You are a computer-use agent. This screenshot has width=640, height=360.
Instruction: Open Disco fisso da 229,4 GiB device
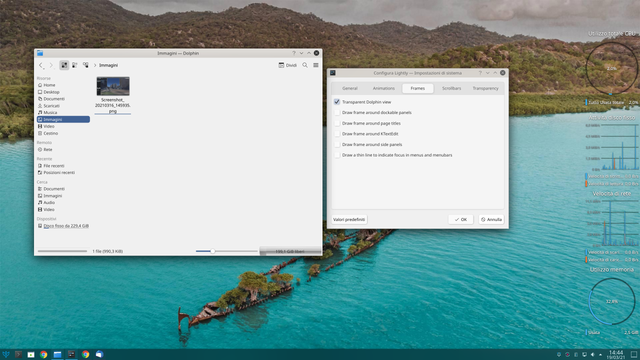coord(63,226)
